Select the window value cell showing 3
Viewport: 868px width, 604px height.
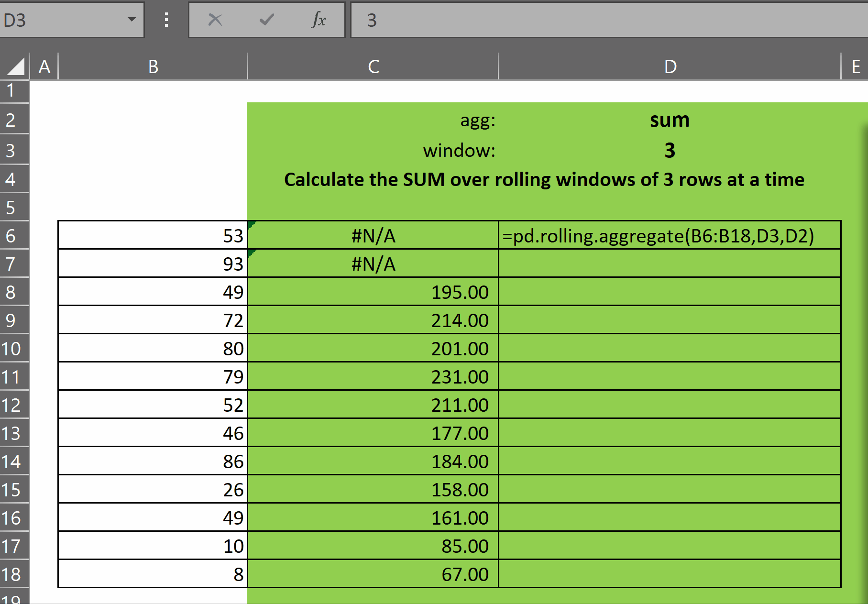point(669,150)
